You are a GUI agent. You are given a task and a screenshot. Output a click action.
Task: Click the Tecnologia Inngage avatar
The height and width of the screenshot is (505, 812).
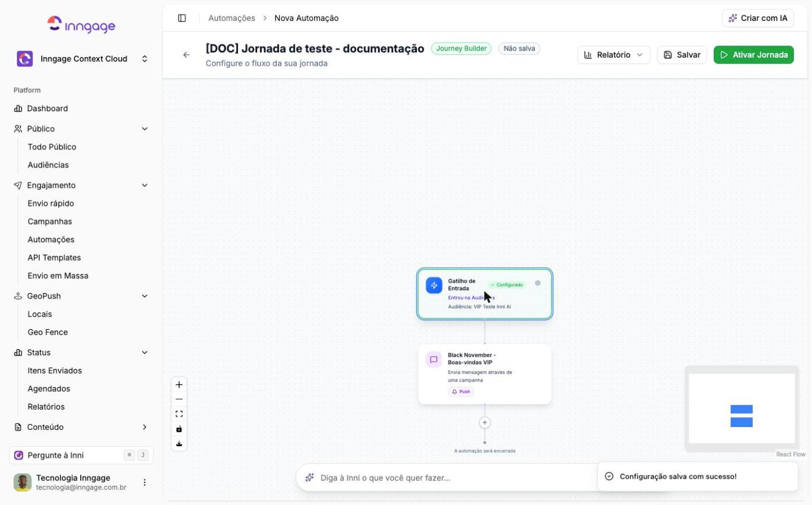pyautogui.click(x=23, y=482)
